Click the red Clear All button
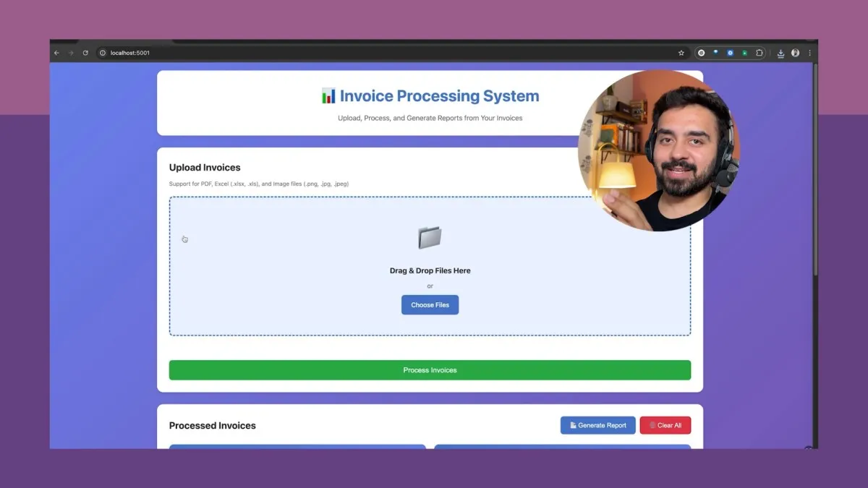This screenshot has width=868, height=488. click(x=665, y=425)
